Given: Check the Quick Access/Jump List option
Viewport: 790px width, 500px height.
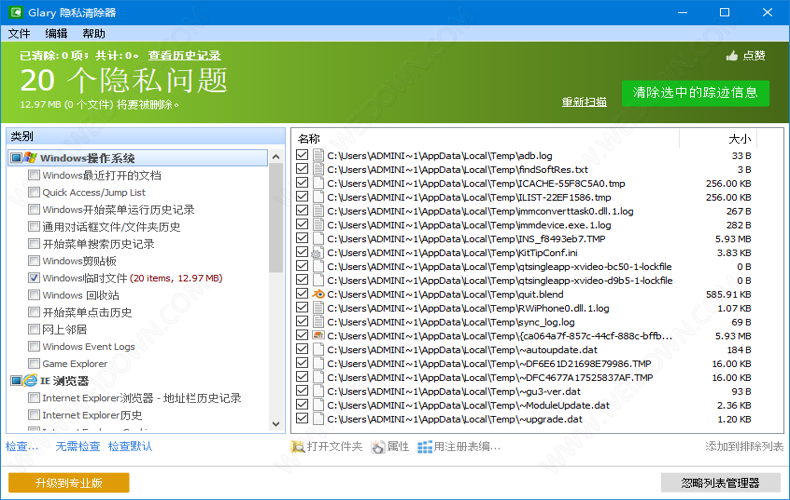Looking at the screenshot, I should click(x=34, y=192).
